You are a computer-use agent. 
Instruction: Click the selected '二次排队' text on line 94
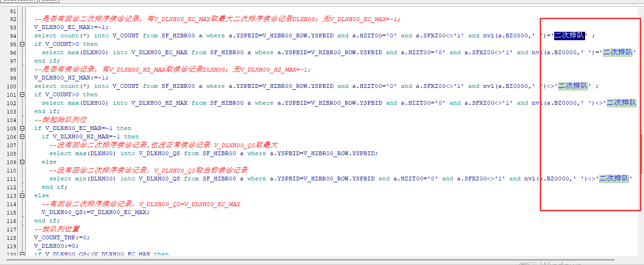569,36
